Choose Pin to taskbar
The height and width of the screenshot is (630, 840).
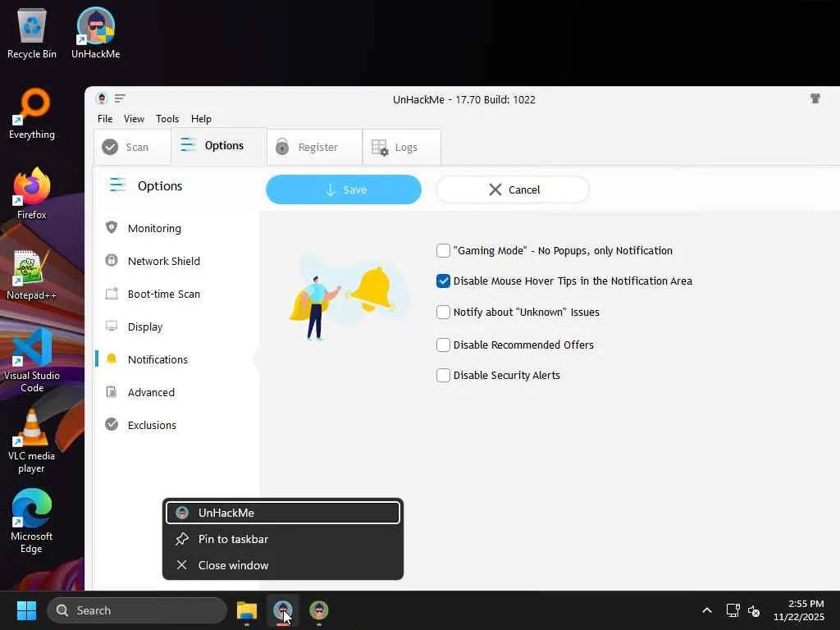click(x=283, y=539)
